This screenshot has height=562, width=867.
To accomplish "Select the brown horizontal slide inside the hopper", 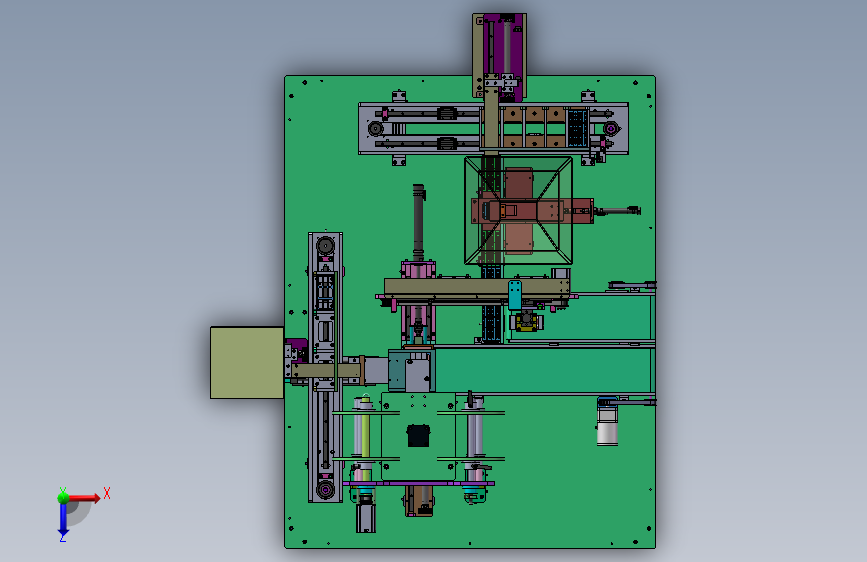I will (532, 211).
